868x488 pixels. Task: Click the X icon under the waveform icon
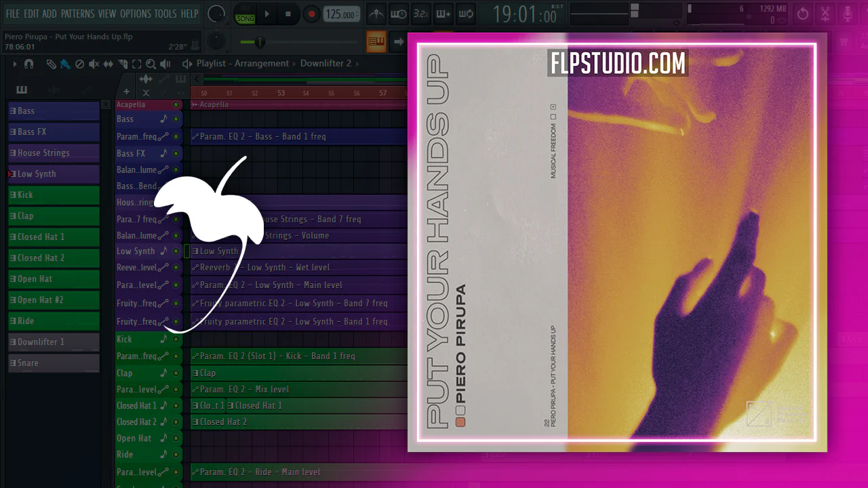click(x=146, y=92)
